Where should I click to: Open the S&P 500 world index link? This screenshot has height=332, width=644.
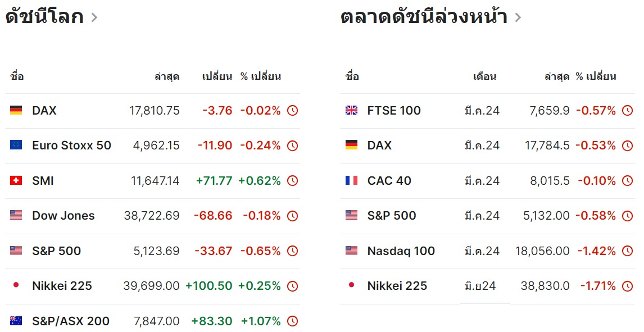(x=56, y=251)
